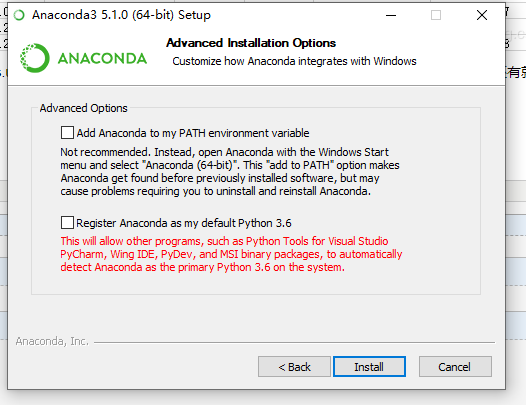This screenshot has height=405, width=526.
Task: Click the disabled maximize window icon
Action: 436,15
